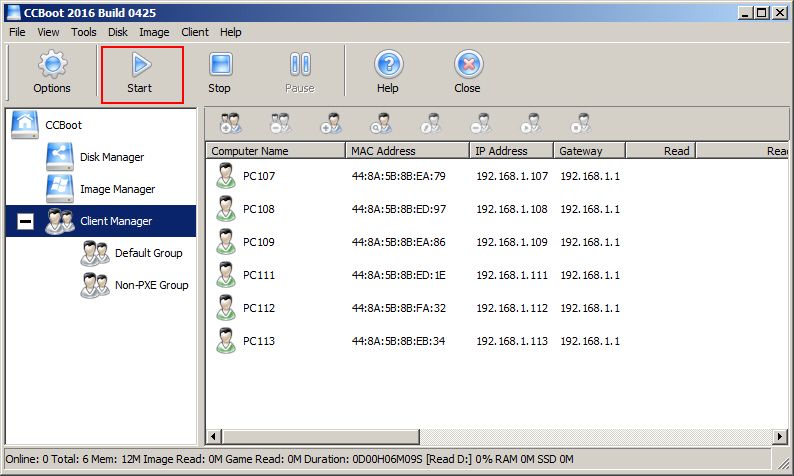
Task: Click the CCBoot title bar app icon
Action: pos(14,12)
